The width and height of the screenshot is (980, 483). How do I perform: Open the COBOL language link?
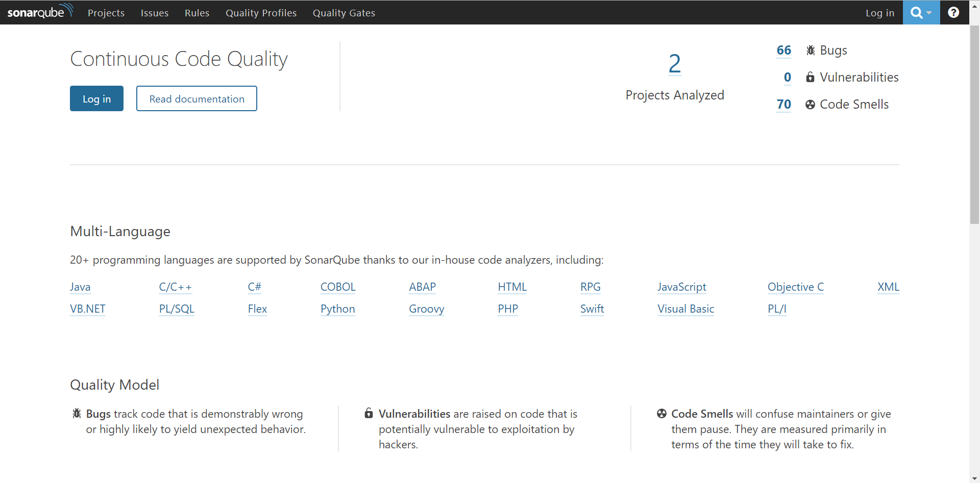(x=338, y=287)
